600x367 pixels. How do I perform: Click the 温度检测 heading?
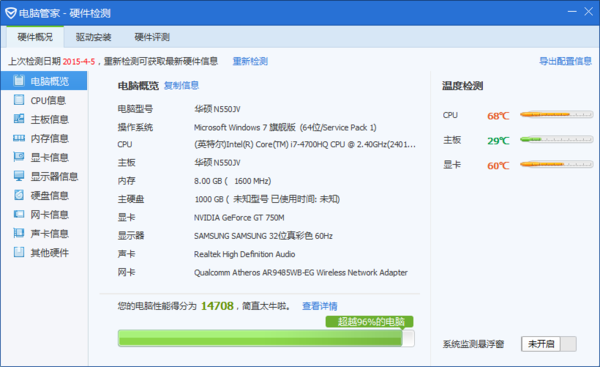pos(463,86)
